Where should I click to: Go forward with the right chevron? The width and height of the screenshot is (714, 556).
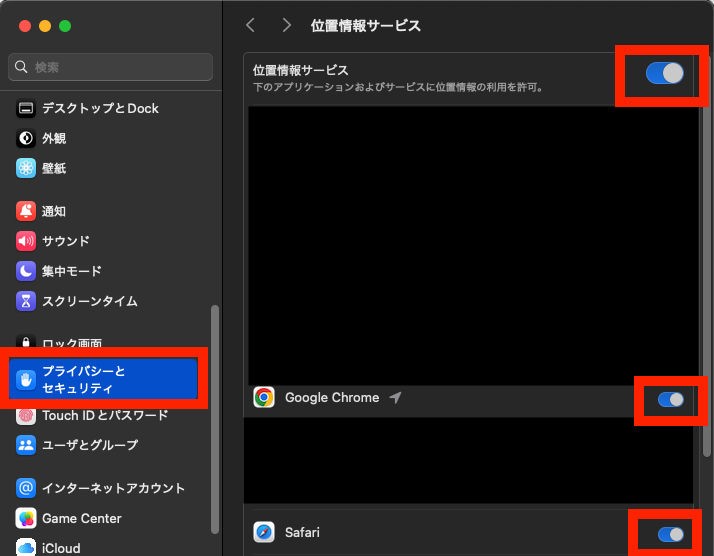pos(287,25)
